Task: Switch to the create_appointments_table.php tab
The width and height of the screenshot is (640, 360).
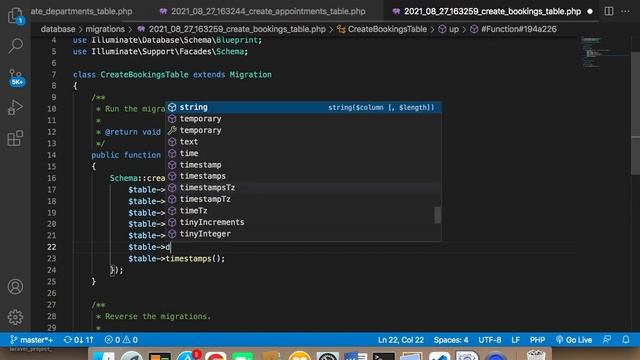Action: (x=263, y=11)
